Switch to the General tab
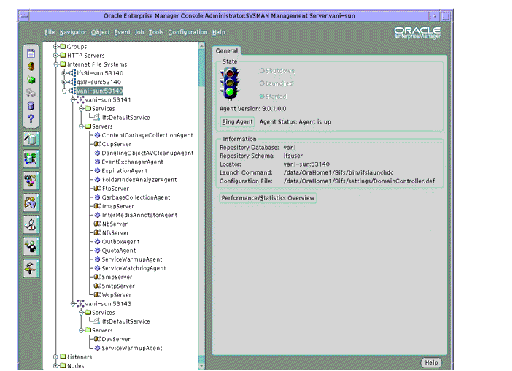The height and width of the screenshot is (371, 512). point(227,51)
